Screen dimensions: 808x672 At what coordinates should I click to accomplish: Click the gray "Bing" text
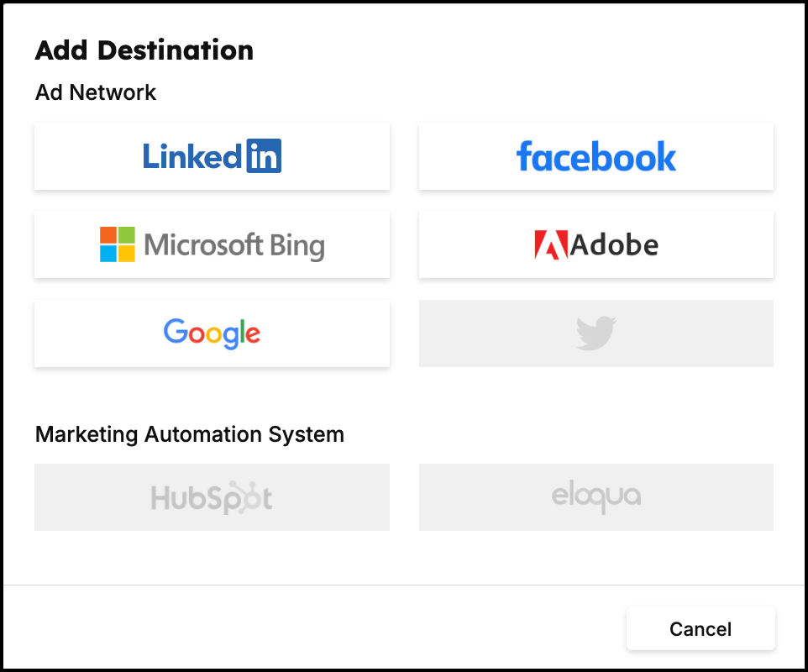point(297,246)
